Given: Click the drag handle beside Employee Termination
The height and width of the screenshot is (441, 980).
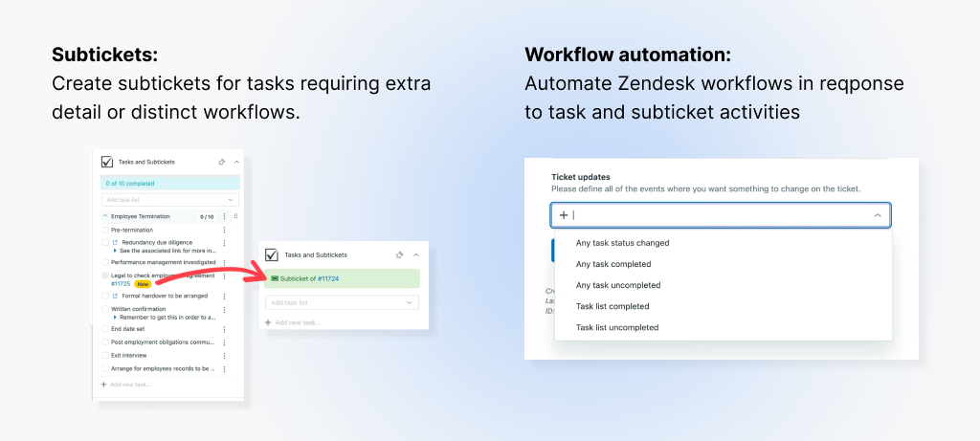Looking at the screenshot, I should click(235, 217).
